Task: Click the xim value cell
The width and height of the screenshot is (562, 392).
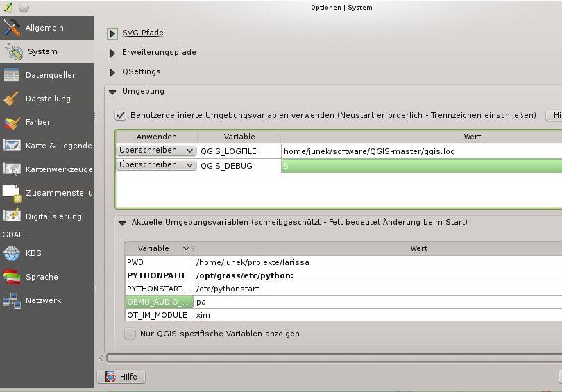Action: pos(378,315)
